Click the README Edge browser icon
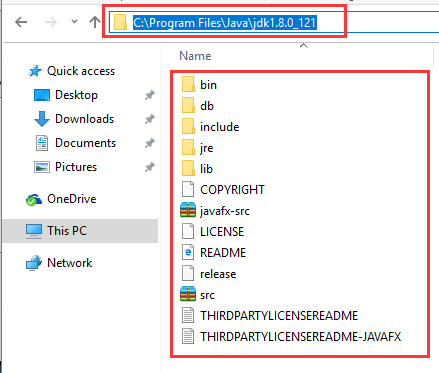Screen dimensions: 439x373 188,252
